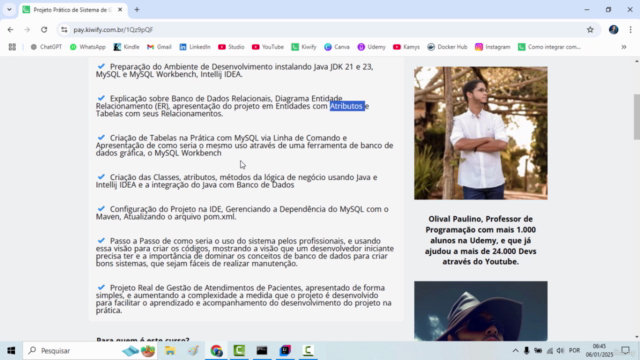640x360 pixels.
Task: Open the Chrome profile avatar
Action: point(613,29)
